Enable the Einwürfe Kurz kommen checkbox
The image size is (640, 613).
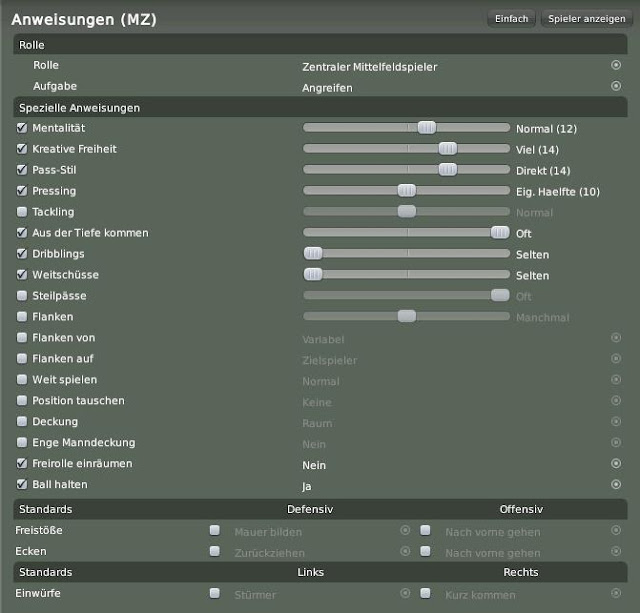(425, 594)
